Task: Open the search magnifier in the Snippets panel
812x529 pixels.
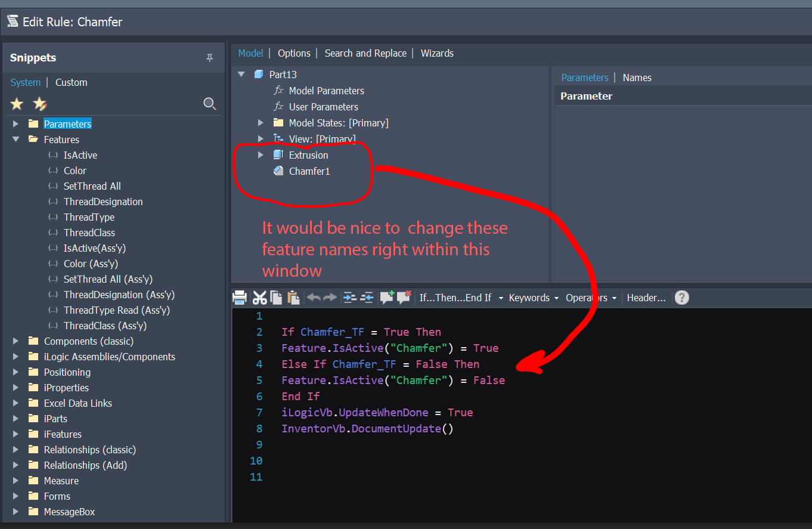Action: [x=210, y=103]
